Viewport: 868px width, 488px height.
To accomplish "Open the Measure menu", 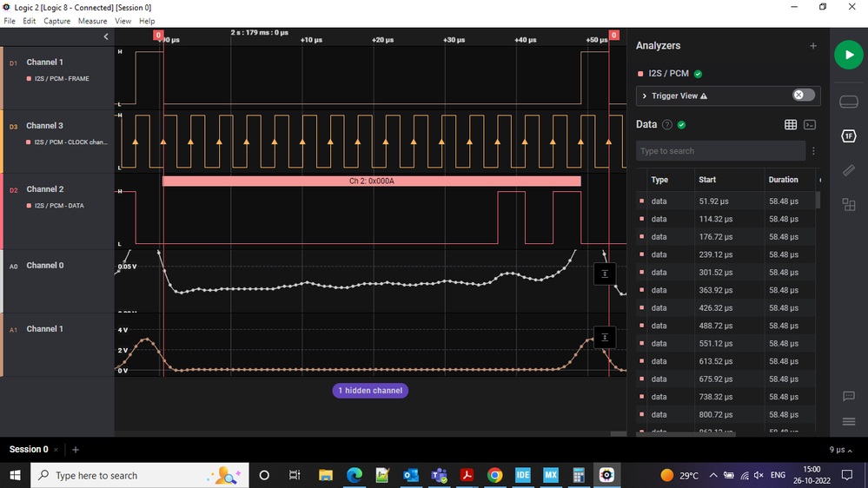I will [92, 21].
